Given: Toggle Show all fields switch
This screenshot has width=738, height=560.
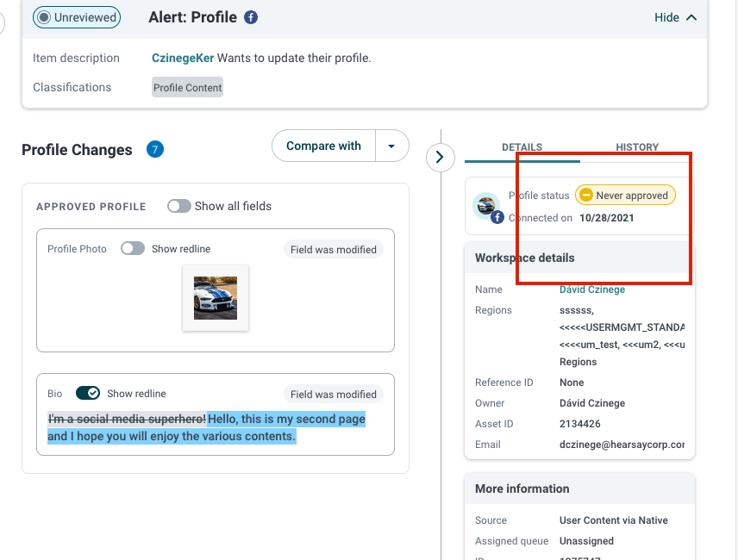Looking at the screenshot, I should point(178,206).
